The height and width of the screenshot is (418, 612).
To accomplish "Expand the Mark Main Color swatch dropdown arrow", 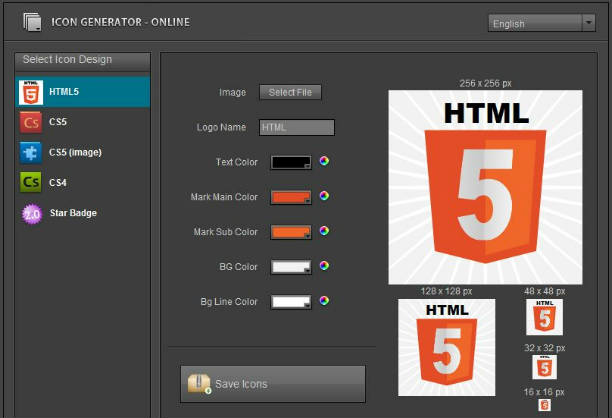I will pyautogui.click(x=307, y=201).
